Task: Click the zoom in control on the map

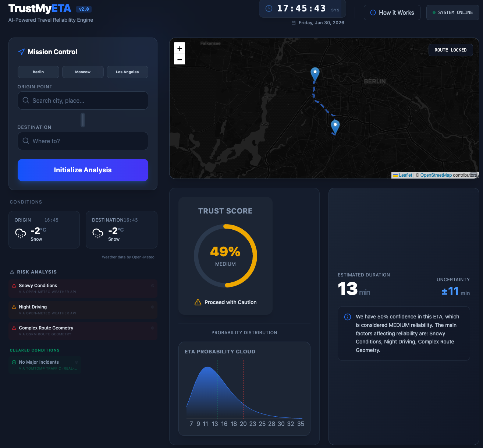Action: click(180, 48)
